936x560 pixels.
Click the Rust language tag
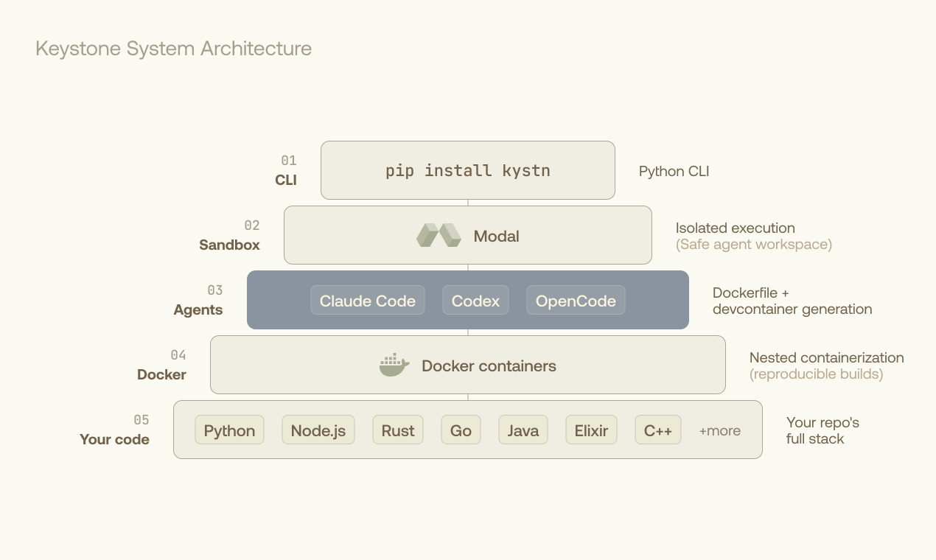click(x=398, y=430)
